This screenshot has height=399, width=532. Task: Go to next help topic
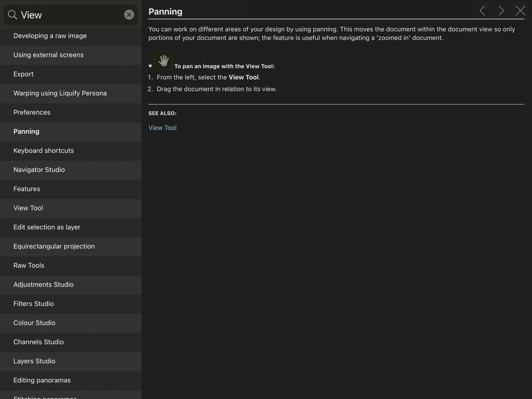click(501, 11)
